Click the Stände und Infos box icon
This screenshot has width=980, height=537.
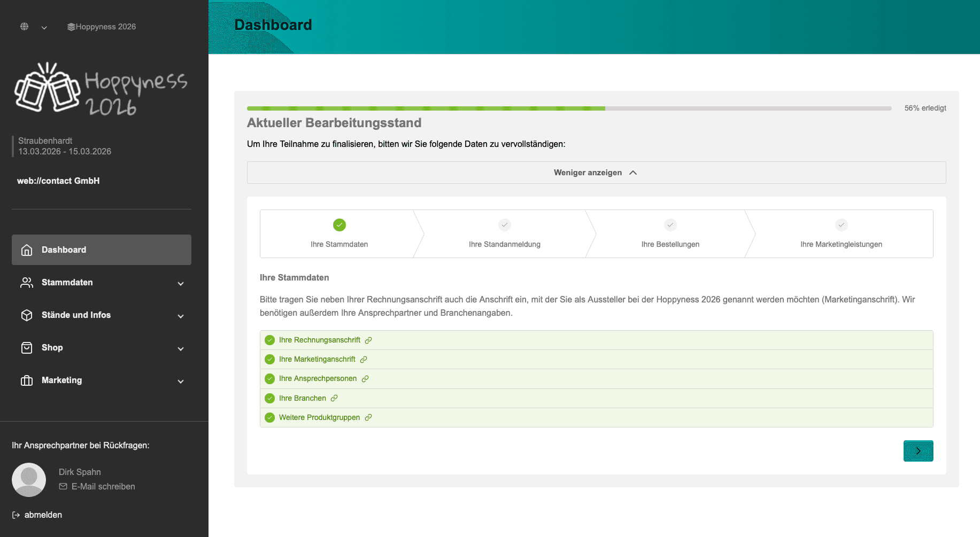point(27,315)
